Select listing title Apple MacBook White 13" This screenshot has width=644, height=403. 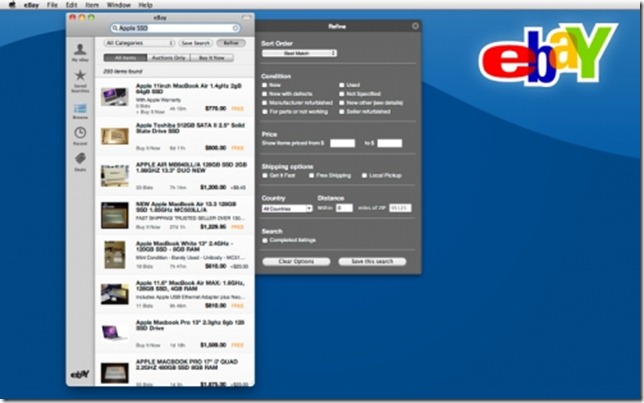coord(184,246)
